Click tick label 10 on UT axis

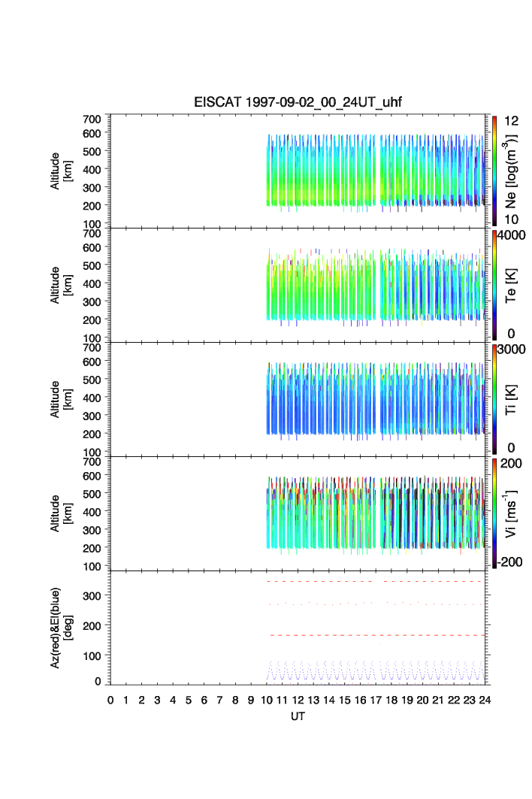click(267, 700)
